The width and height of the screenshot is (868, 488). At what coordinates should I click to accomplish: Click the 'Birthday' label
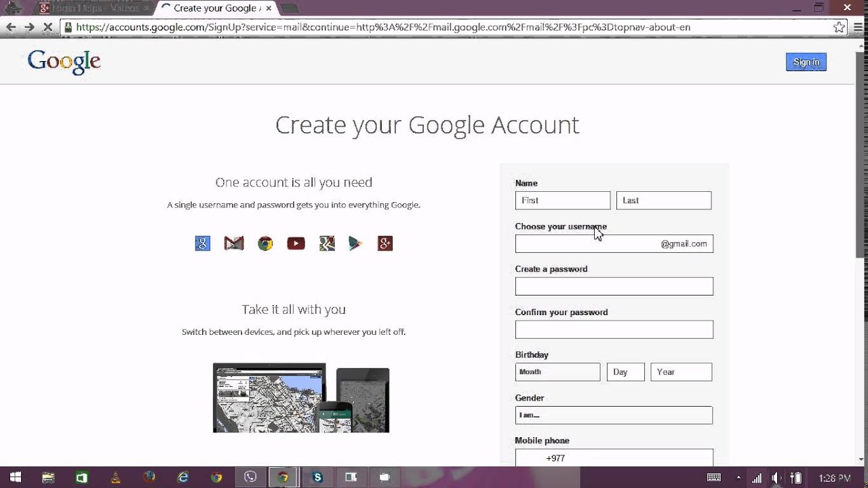click(x=532, y=354)
